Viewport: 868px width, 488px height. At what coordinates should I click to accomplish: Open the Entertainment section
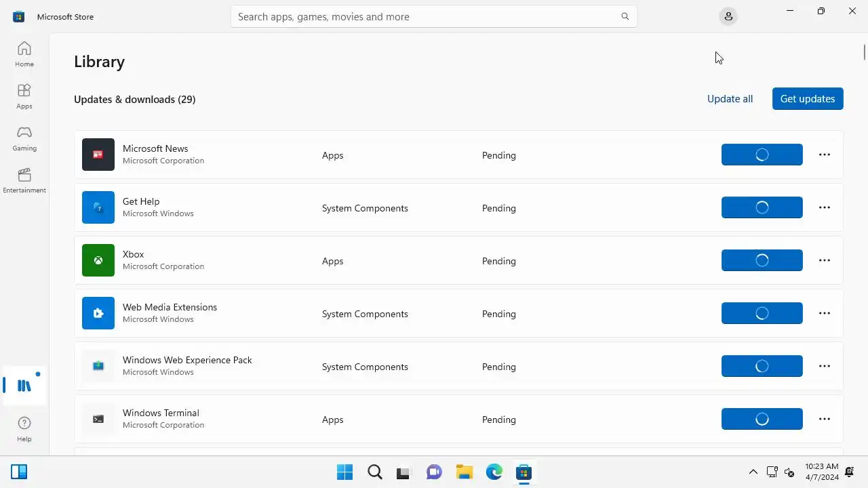(24, 180)
